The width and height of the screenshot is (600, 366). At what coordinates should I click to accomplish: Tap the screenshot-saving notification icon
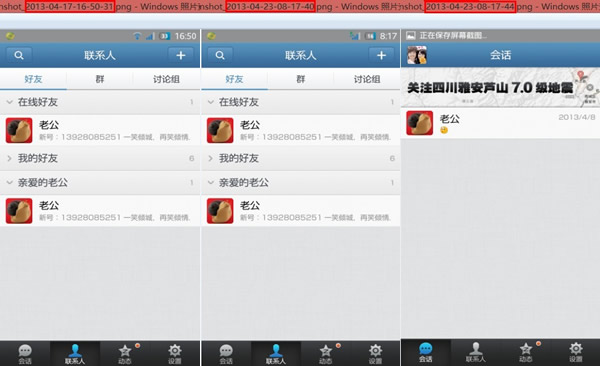(411, 36)
